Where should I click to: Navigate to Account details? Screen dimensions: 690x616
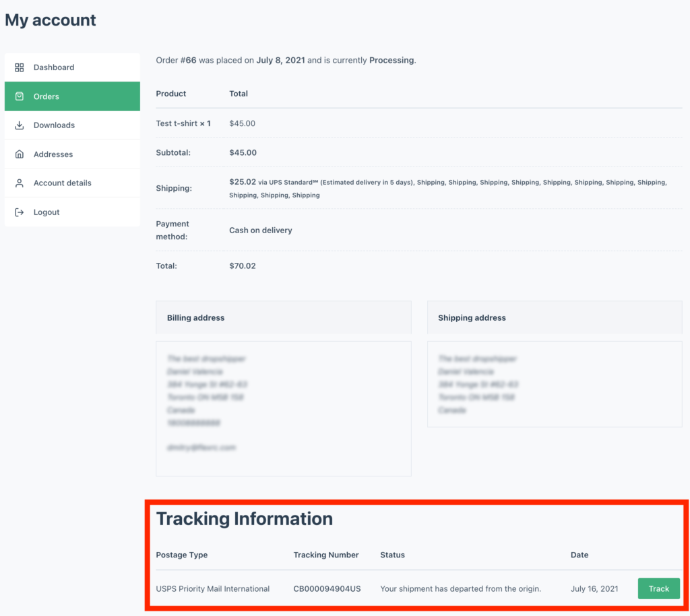pyautogui.click(x=62, y=183)
